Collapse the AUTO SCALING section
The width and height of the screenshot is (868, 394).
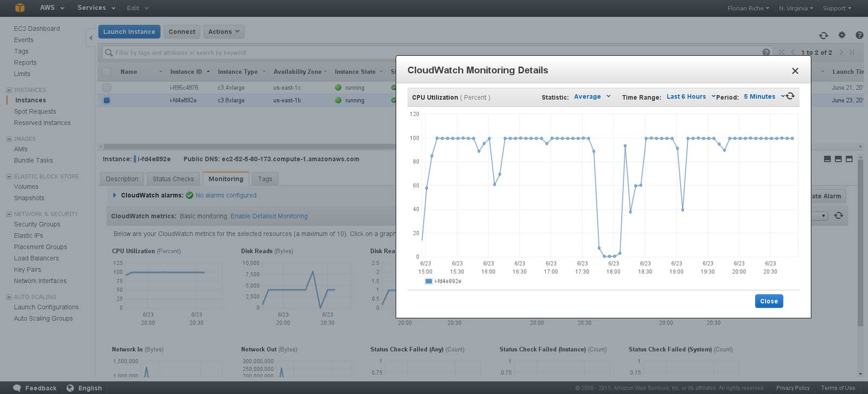pos(9,297)
